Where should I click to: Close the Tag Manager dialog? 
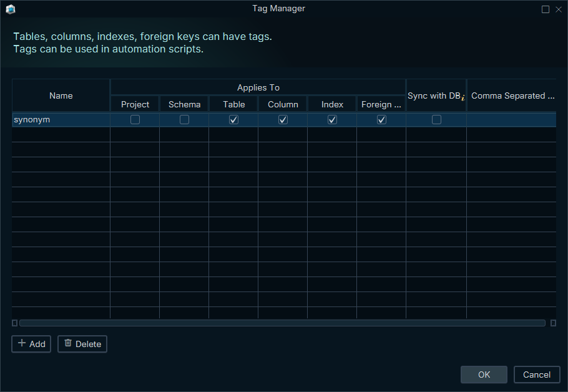point(559,9)
